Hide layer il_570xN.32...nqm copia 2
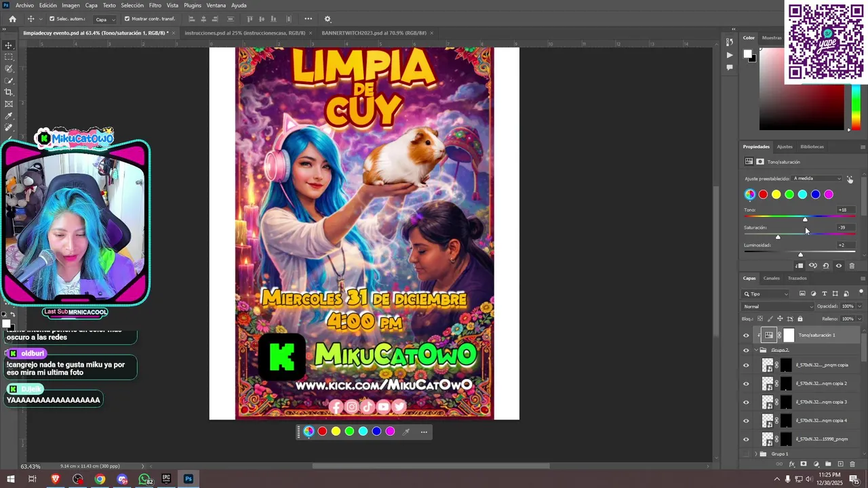This screenshot has width=868, height=488. pos(746,384)
